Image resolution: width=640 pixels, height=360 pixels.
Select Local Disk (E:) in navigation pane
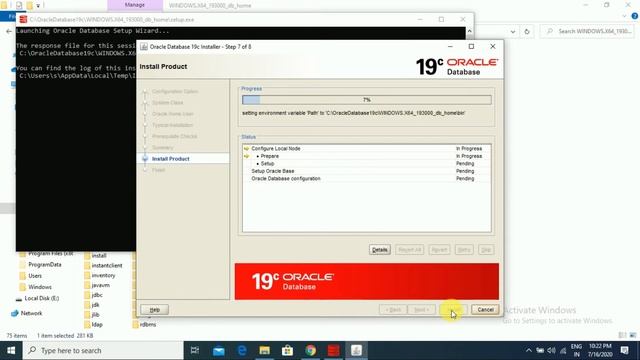pyautogui.click(x=42, y=298)
